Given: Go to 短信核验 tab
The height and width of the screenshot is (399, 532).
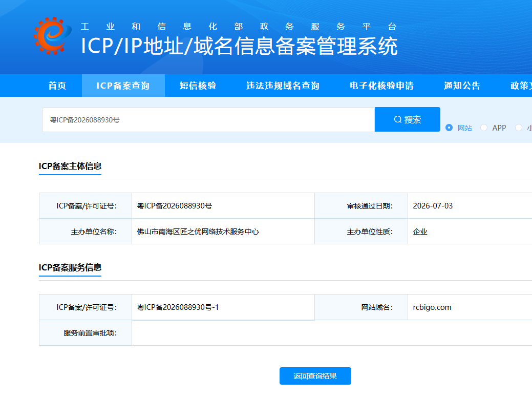Looking at the screenshot, I should pos(198,86).
